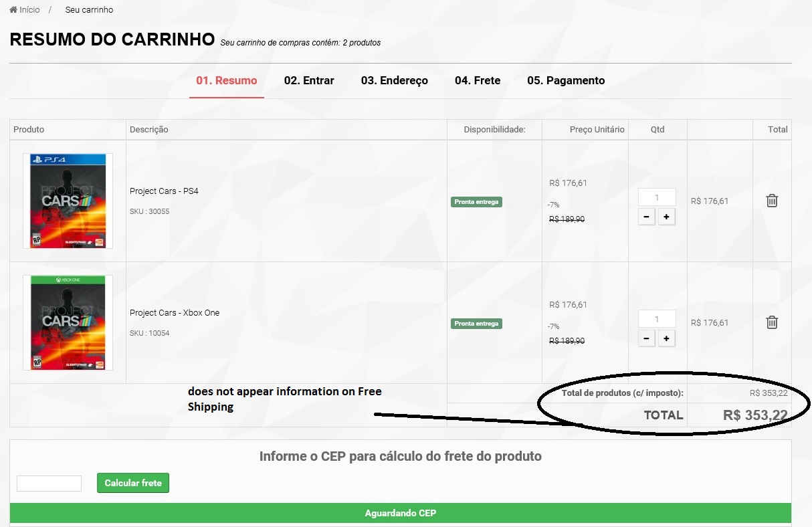Click the bold TOTAL R$ 353,22 amount
Image resolution: width=812 pixels, height=527 pixels.
coord(755,415)
